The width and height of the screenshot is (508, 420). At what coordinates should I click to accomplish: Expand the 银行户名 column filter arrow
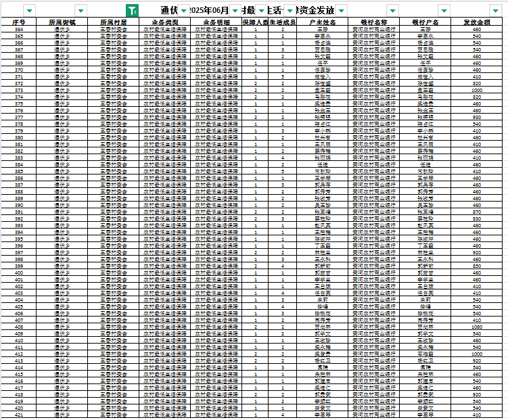click(444, 11)
